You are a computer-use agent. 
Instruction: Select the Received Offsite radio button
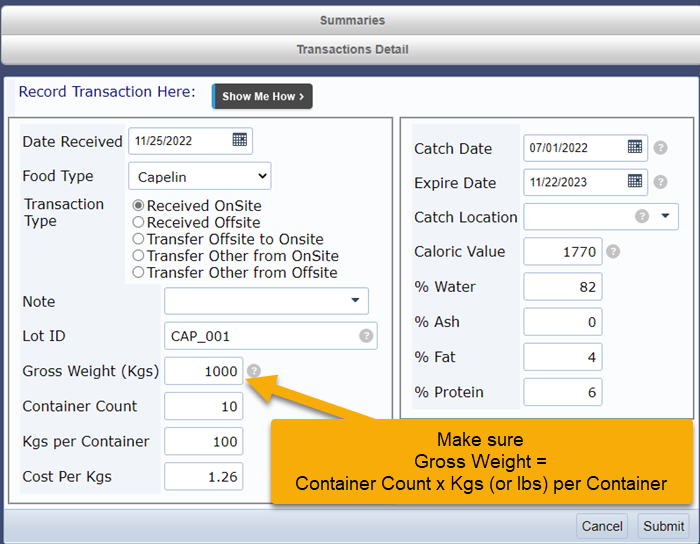138,222
